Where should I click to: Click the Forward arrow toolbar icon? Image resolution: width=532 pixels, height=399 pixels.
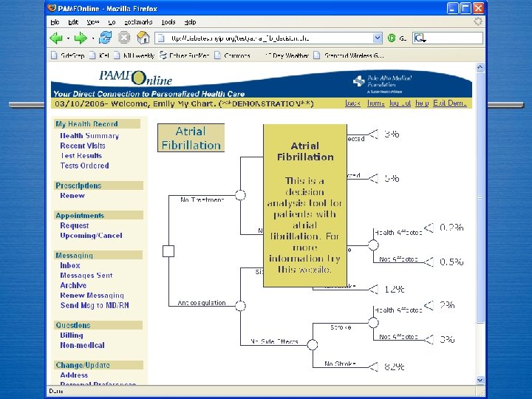(x=81, y=38)
